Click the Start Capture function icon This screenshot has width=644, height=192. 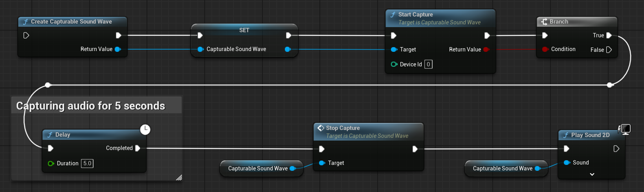(x=393, y=15)
